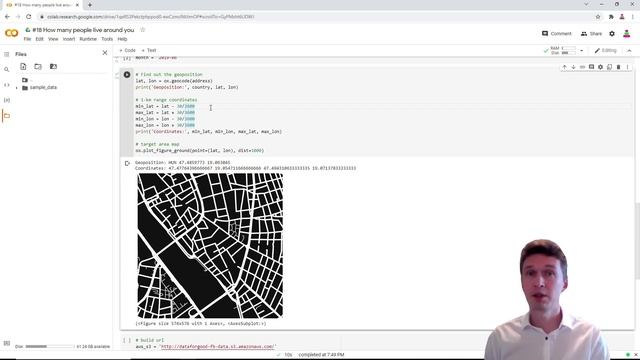Close the Colab browser tab

[77, 5]
